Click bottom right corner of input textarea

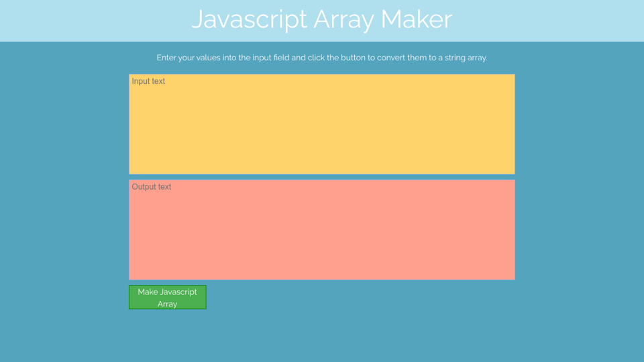pyautogui.click(x=511, y=170)
